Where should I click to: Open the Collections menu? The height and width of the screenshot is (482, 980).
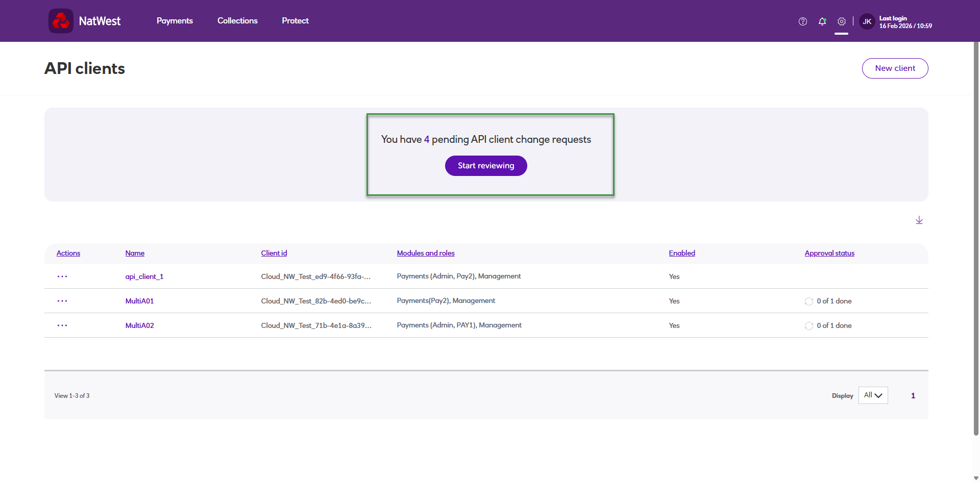(237, 21)
